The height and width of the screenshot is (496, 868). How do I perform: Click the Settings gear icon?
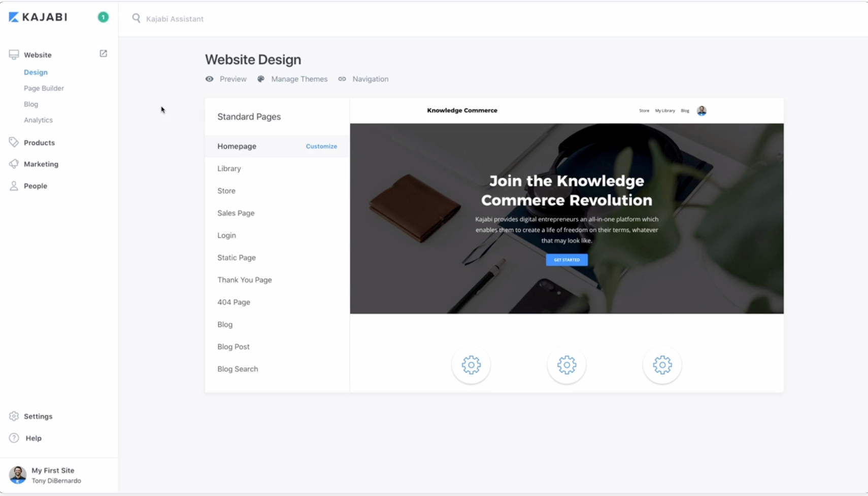point(14,416)
